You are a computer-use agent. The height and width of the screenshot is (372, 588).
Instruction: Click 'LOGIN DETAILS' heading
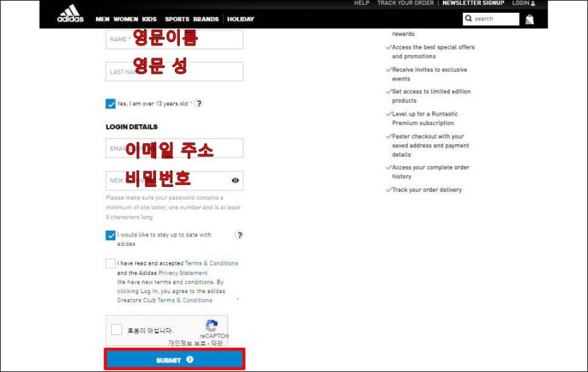(132, 127)
